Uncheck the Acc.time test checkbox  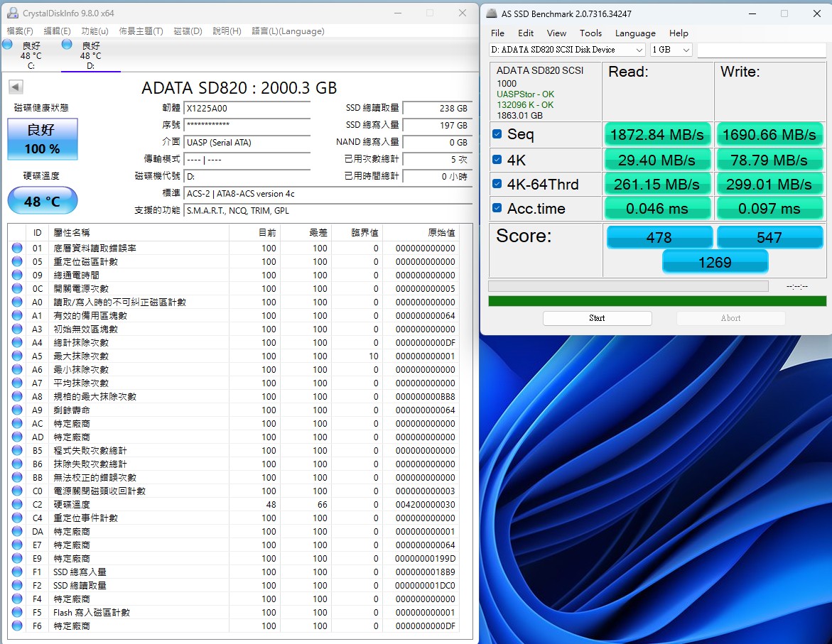pyautogui.click(x=497, y=208)
